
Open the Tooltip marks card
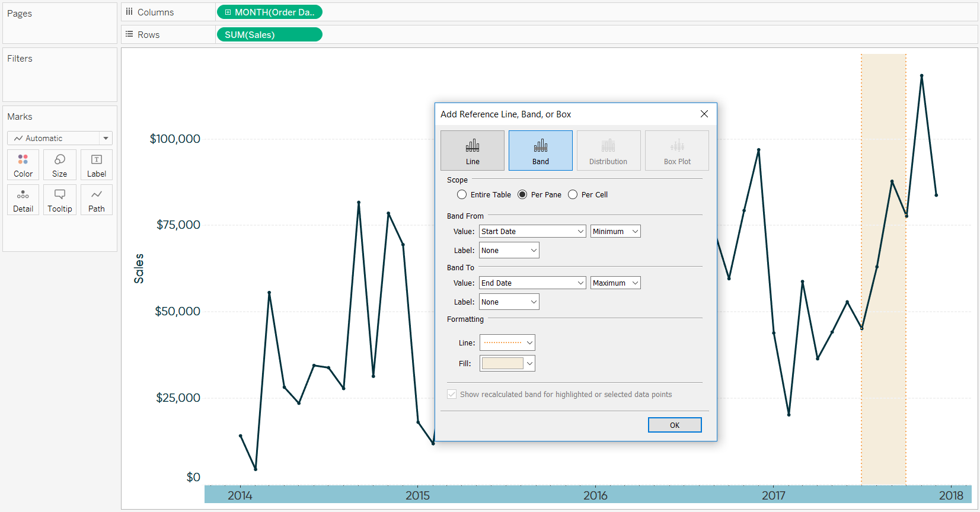pyautogui.click(x=60, y=200)
